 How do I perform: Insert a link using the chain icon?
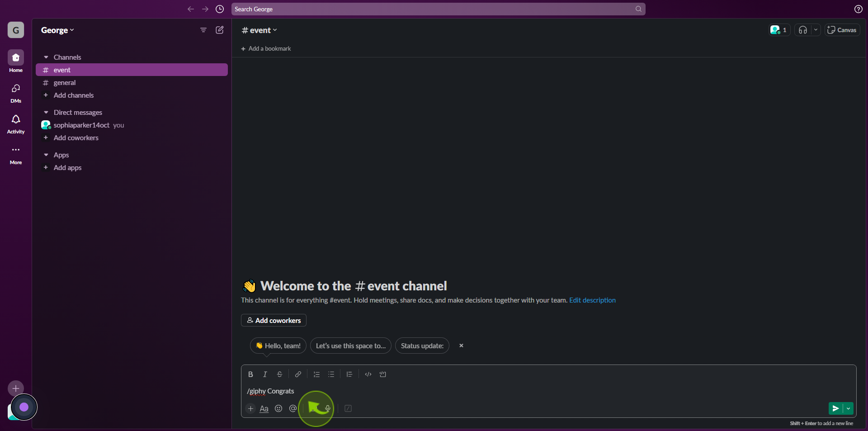click(298, 374)
